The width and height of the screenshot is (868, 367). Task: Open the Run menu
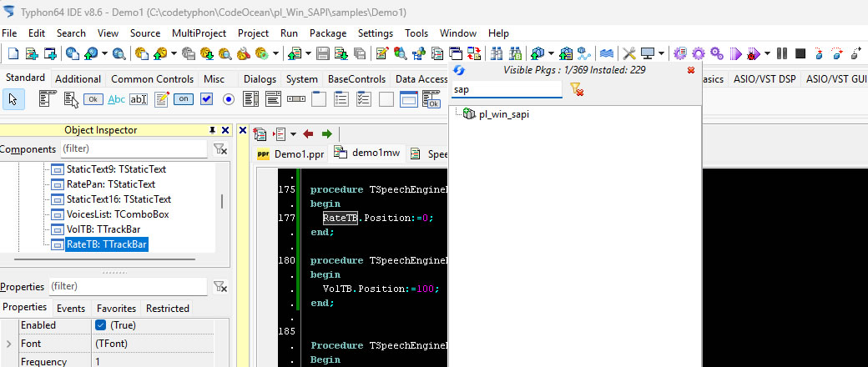click(x=289, y=33)
